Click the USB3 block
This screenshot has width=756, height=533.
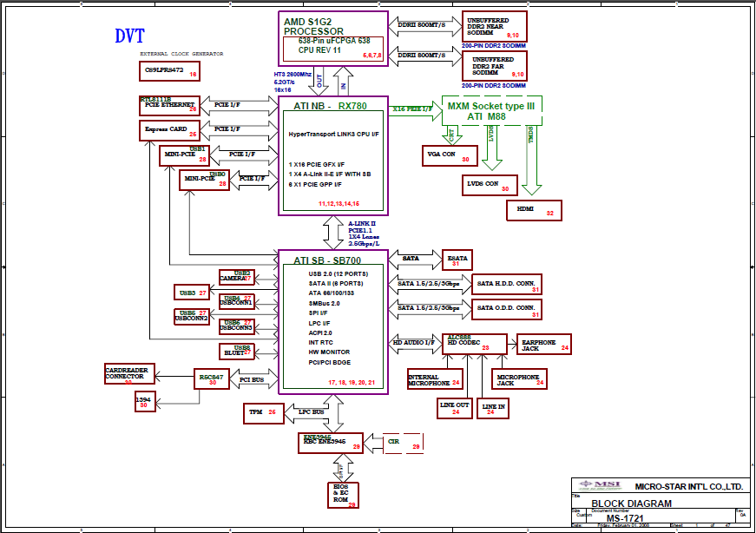click(x=192, y=293)
